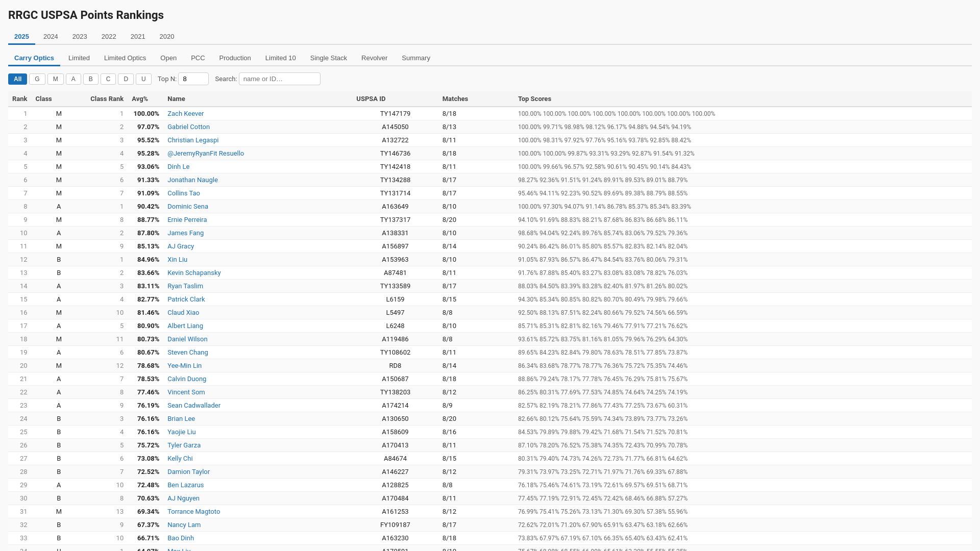Viewport: 980px width, 551px height.
Task: Filter by M class
Action: point(56,79)
